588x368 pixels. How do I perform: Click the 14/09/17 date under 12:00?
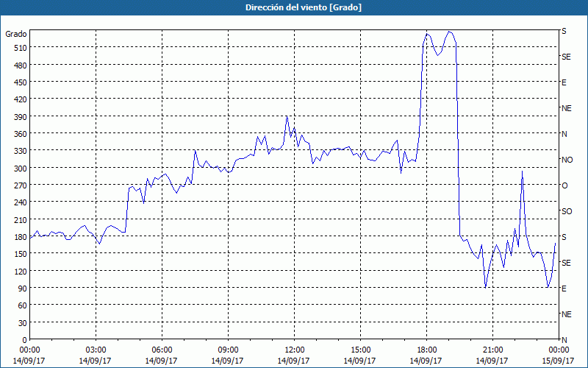pos(293,361)
